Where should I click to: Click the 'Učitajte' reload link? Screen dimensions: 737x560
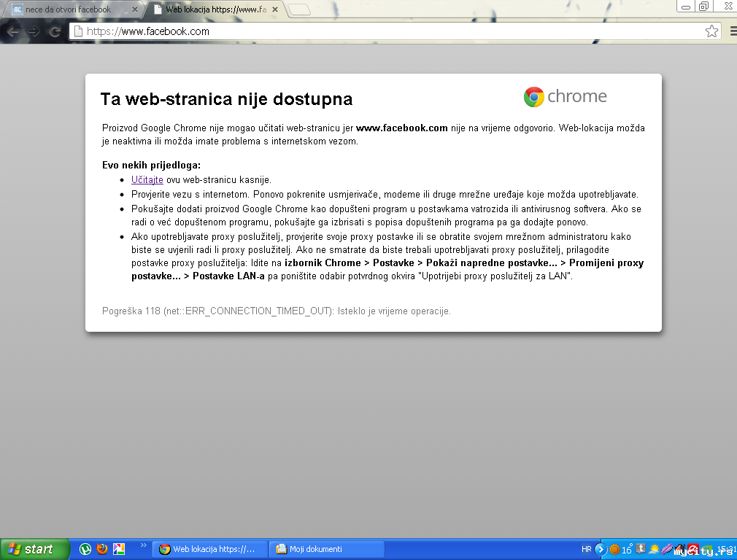pos(147,180)
